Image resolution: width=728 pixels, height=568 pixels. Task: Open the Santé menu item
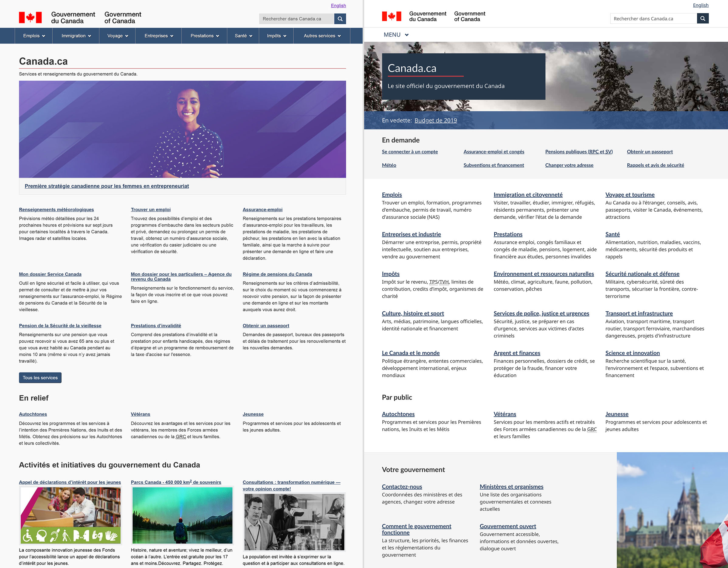tap(243, 36)
